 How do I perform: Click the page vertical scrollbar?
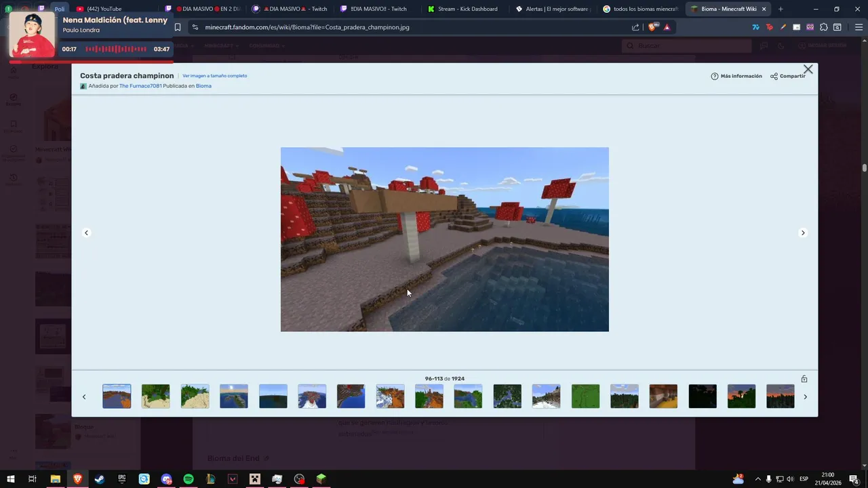click(x=865, y=167)
